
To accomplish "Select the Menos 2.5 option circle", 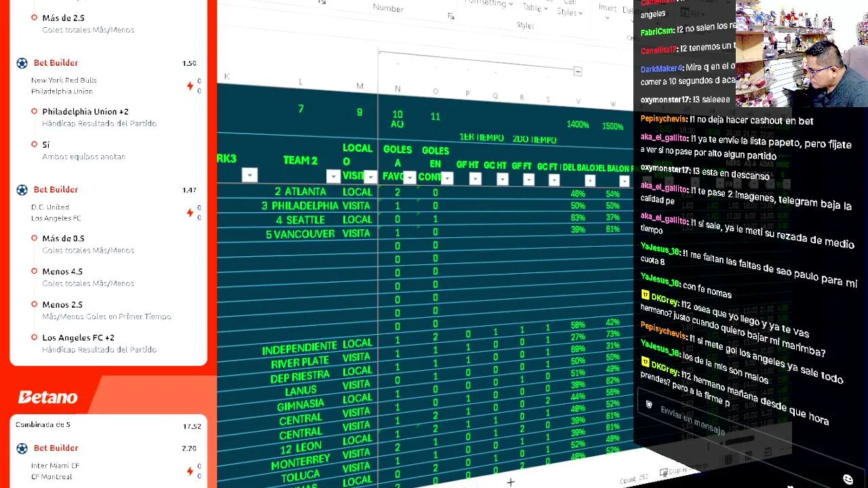I will click(x=34, y=304).
